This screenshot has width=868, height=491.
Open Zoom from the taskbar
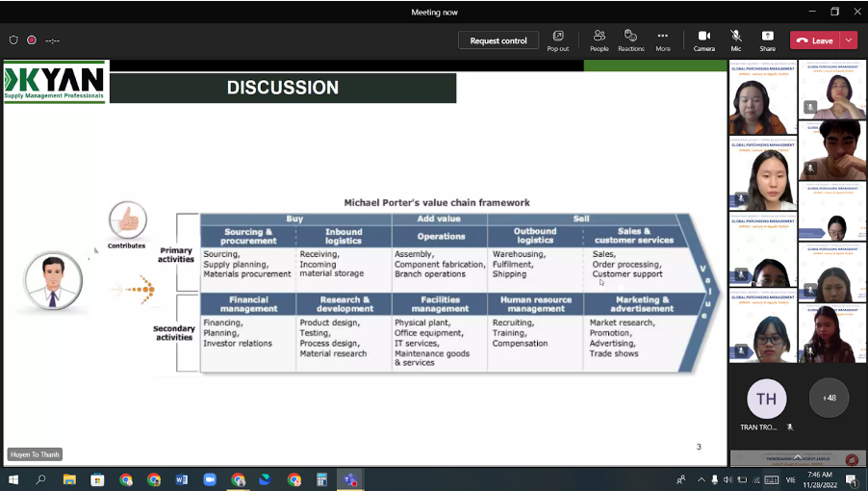click(210, 479)
